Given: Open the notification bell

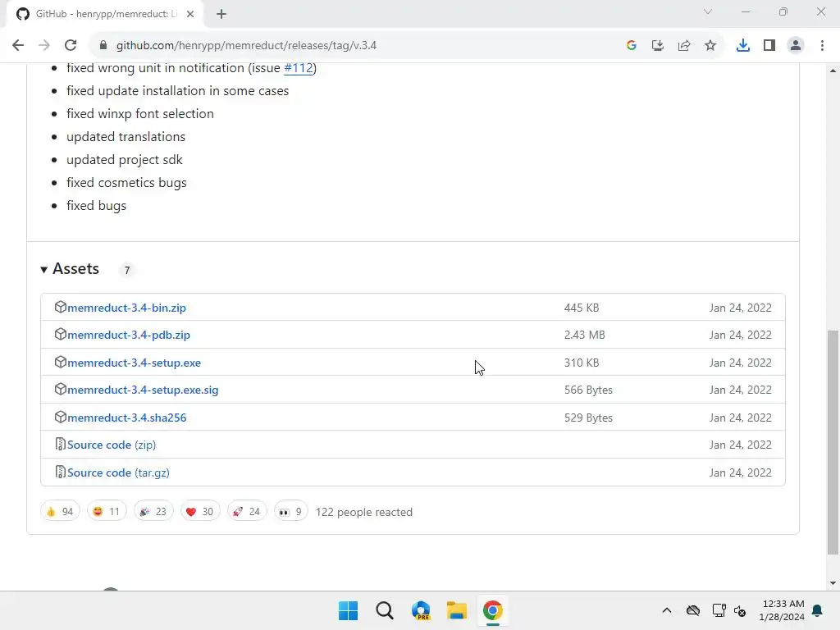Looking at the screenshot, I should click(818, 610).
